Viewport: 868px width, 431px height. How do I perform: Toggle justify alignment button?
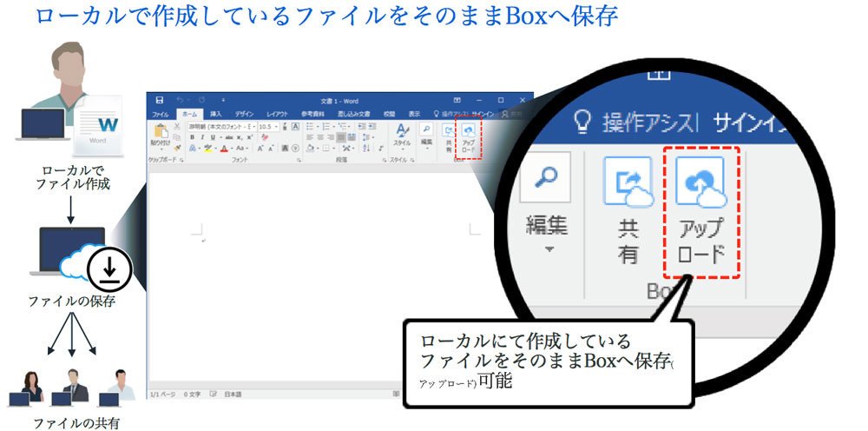341,137
